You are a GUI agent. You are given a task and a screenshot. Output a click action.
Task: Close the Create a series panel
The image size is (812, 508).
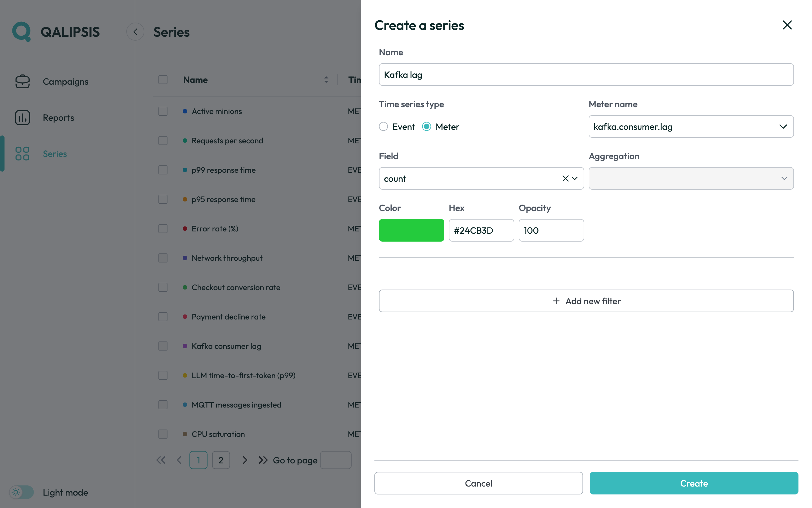(x=787, y=25)
